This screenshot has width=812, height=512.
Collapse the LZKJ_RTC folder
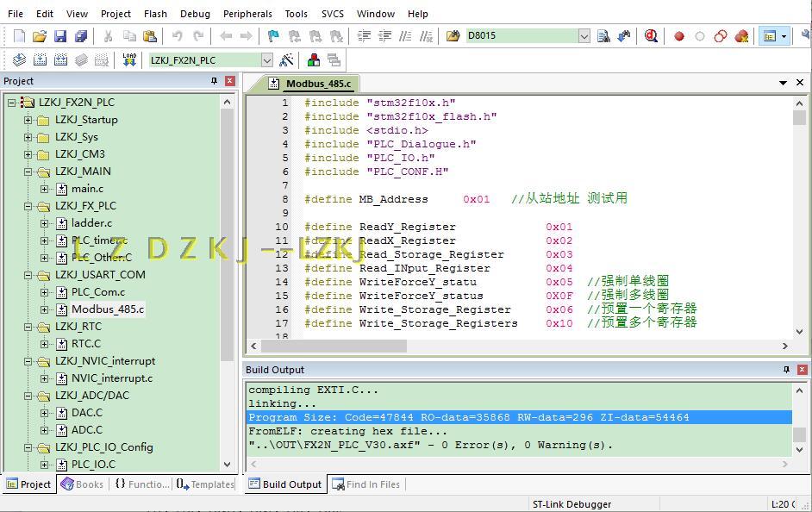pos(28,328)
